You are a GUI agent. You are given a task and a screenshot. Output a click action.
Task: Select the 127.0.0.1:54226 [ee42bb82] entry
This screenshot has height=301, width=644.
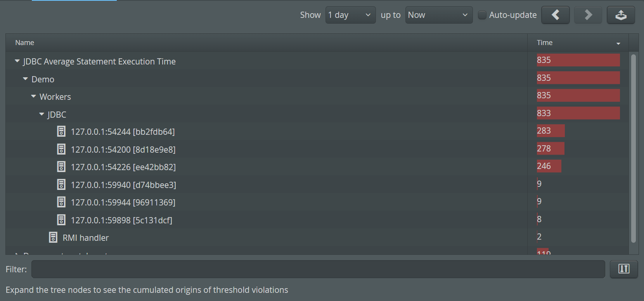coord(123,167)
